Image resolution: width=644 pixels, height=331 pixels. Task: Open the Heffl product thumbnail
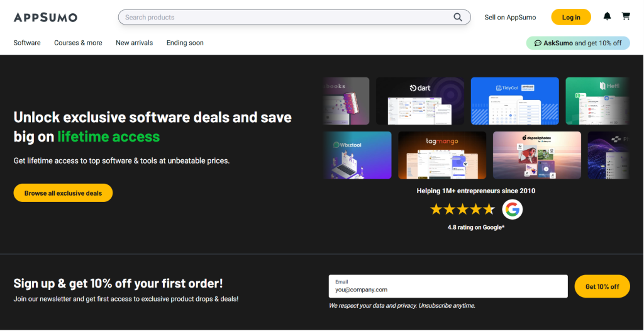pyautogui.click(x=597, y=101)
